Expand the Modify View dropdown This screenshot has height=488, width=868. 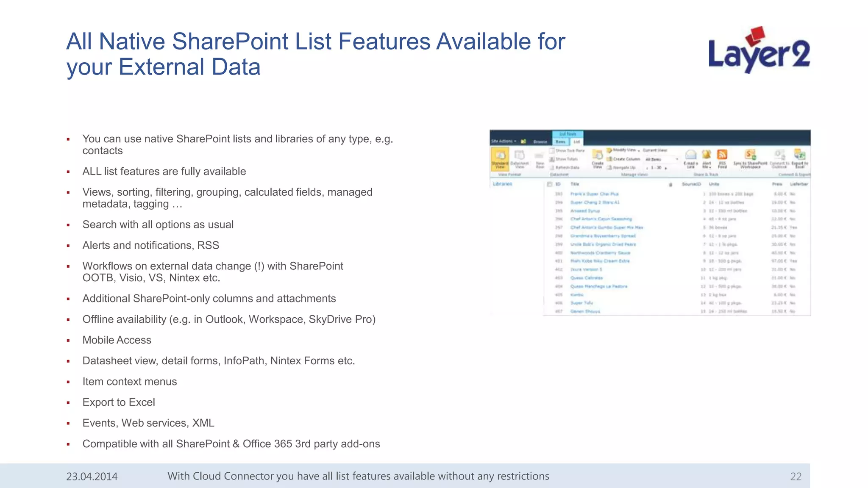(623, 150)
